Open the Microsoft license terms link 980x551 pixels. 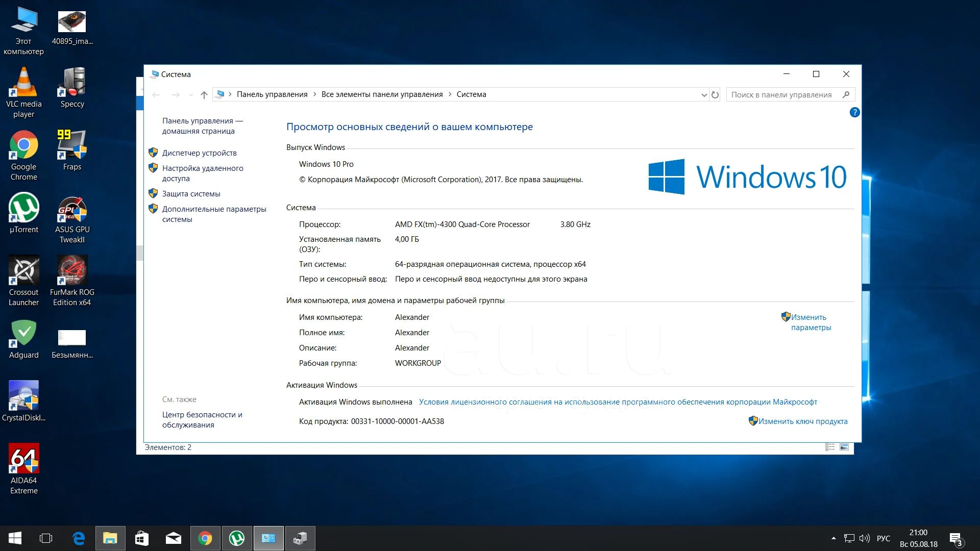click(618, 402)
